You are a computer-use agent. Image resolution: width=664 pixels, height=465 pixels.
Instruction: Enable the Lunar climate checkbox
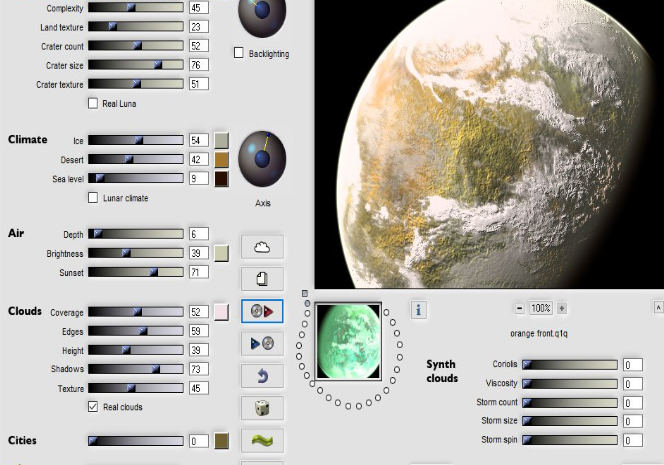pos(93,198)
